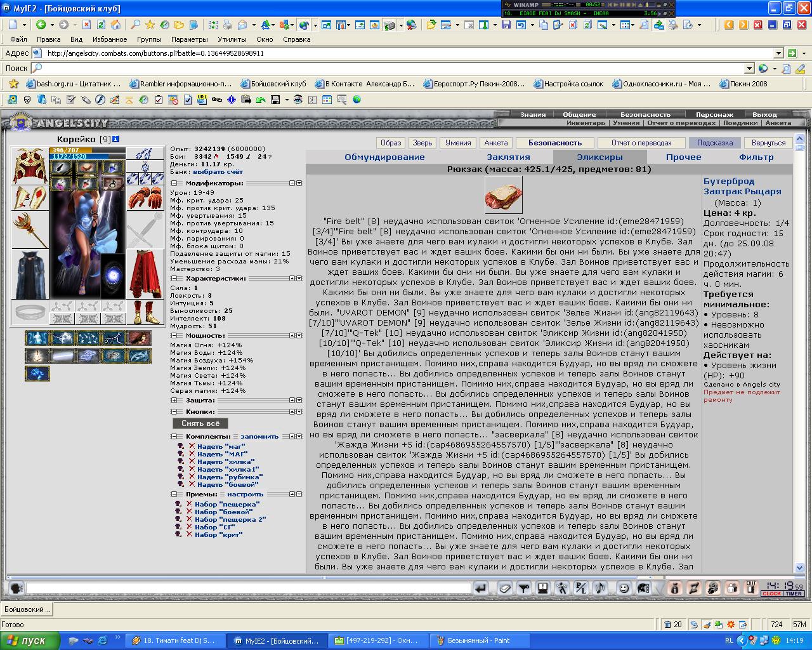This screenshot has height=650, width=812.
Task: Open the Файл menu
Action: 18,39
